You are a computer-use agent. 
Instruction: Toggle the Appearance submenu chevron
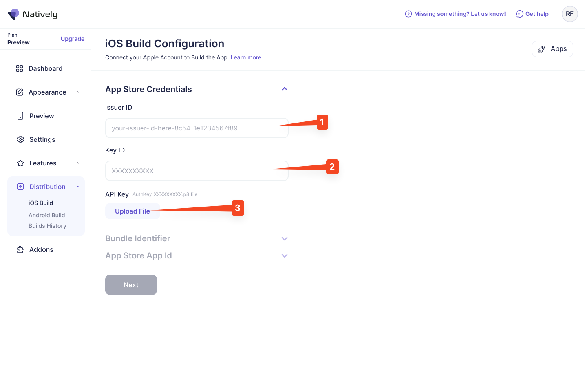point(78,92)
